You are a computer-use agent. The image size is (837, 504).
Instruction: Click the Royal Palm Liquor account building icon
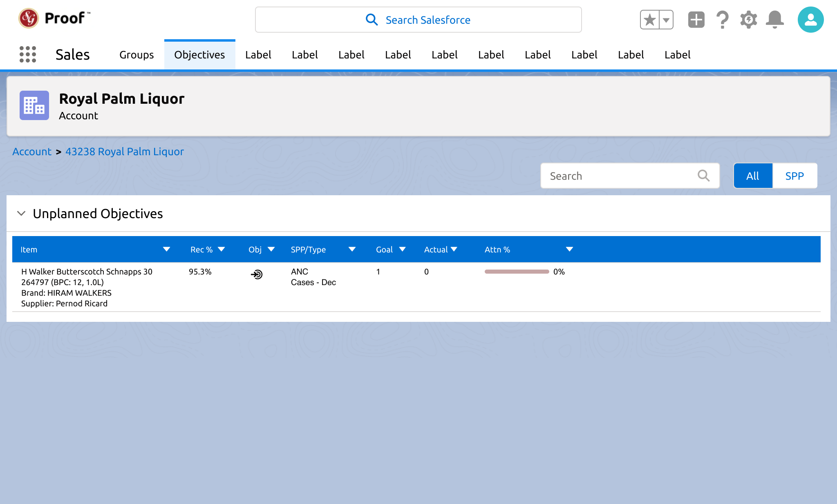point(34,105)
